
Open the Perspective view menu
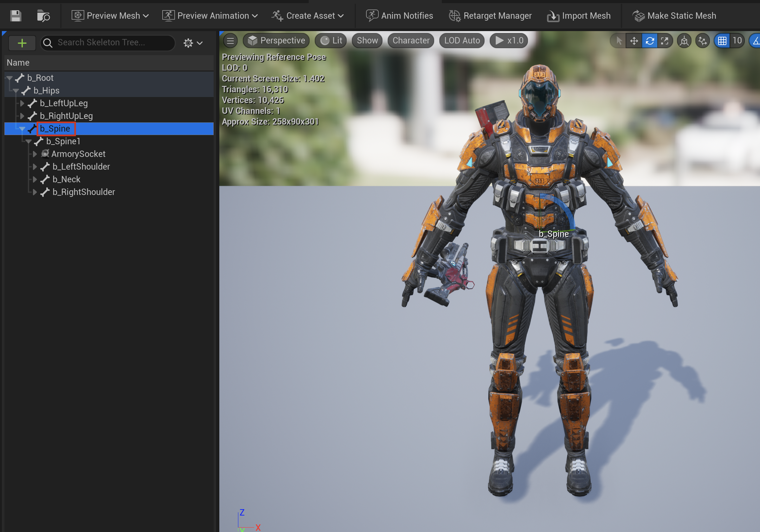276,41
